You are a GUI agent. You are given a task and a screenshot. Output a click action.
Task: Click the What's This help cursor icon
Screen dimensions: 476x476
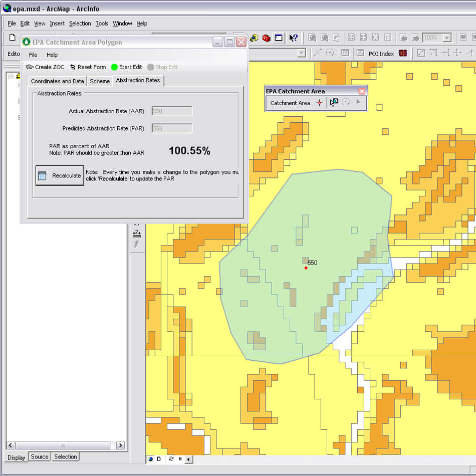(x=294, y=38)
